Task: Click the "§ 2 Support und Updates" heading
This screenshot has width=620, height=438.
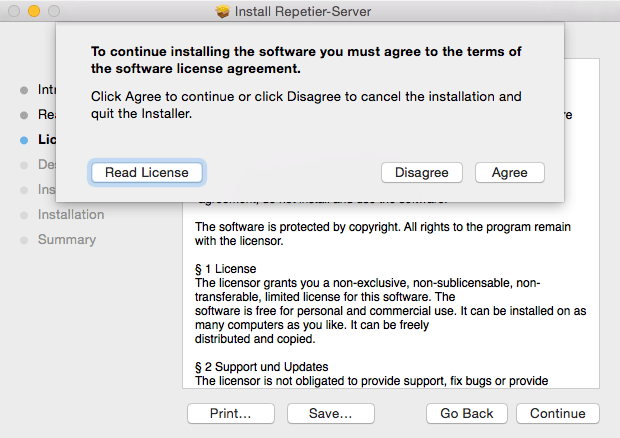Action: click(x=261, y=366)
